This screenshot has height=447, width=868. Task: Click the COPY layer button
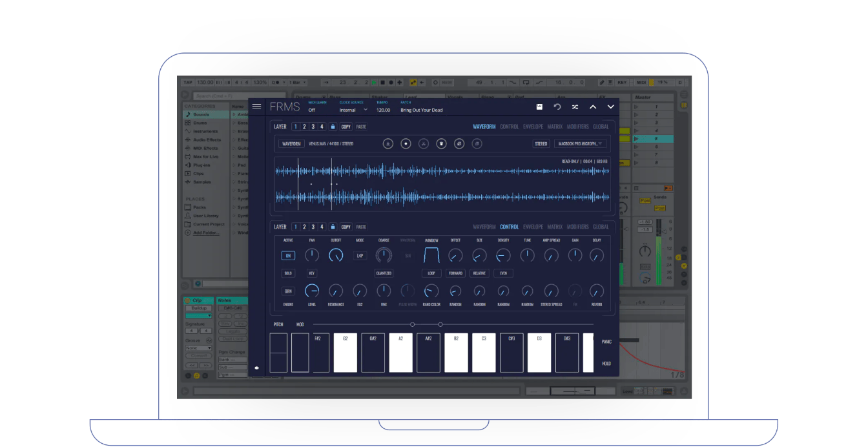tap(346, 127)
